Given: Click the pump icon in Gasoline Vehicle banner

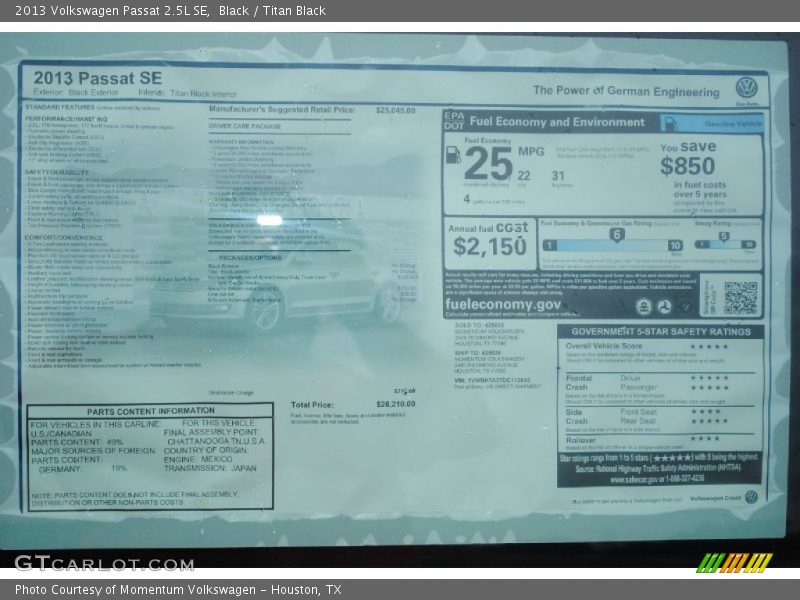Looking at the screenshot, I should 670,123.
